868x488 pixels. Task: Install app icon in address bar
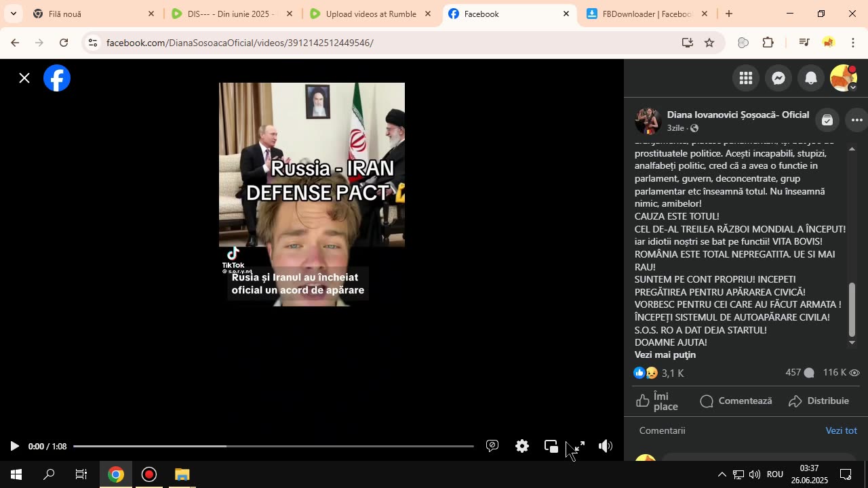point(688,43)
